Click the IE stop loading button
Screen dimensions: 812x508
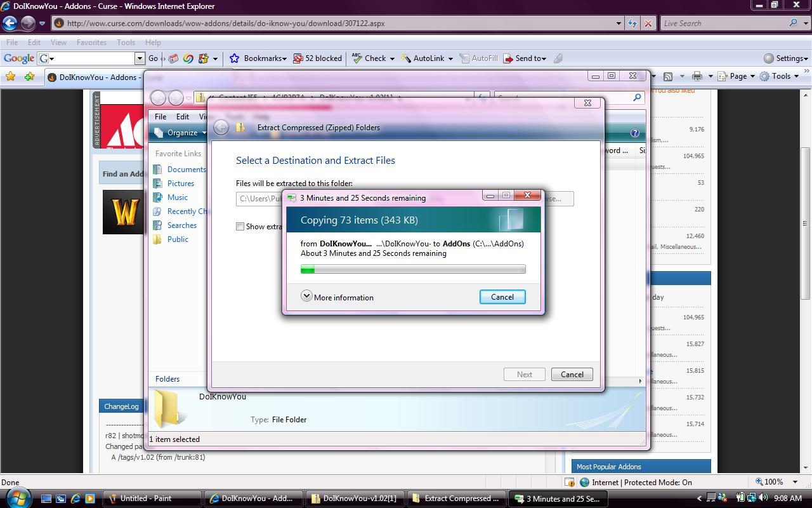pyautogui.click(x=648, y=23)
